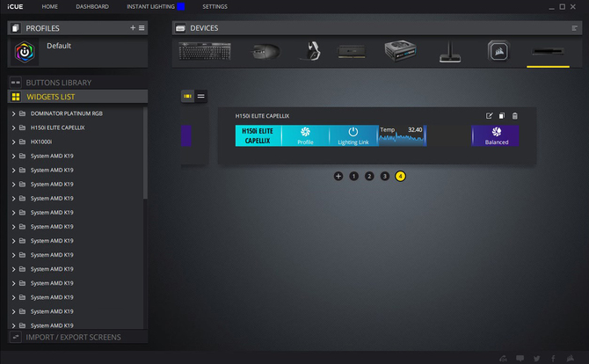Open INSTANT LIGHTING menu item
The image size is (589, 364).
coord(150,7)
